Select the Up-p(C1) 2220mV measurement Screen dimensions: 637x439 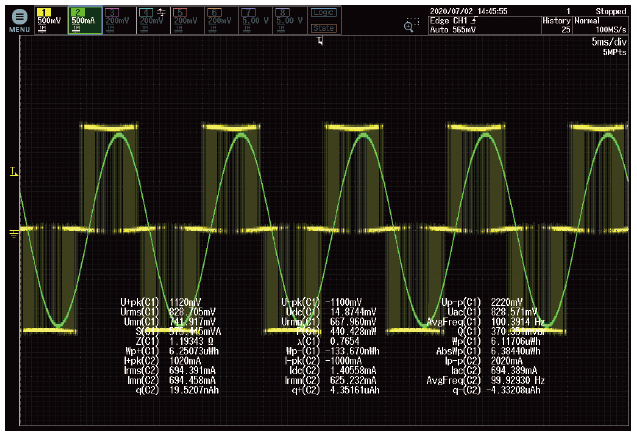pos(482,302)
